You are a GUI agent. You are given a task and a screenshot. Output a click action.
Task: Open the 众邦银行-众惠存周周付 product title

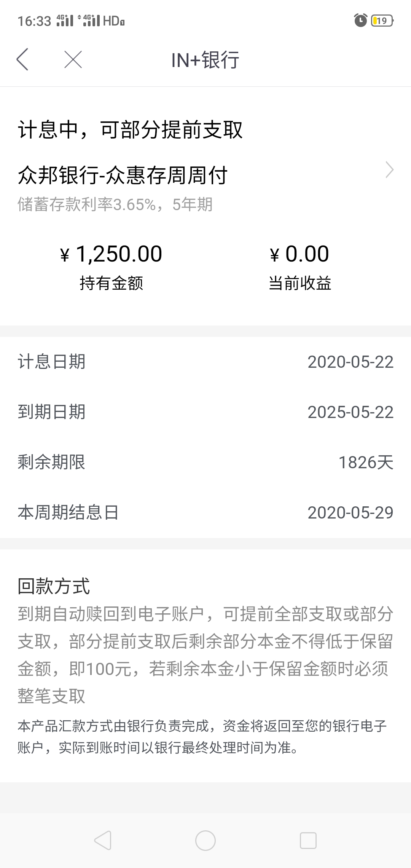point(123,176)
